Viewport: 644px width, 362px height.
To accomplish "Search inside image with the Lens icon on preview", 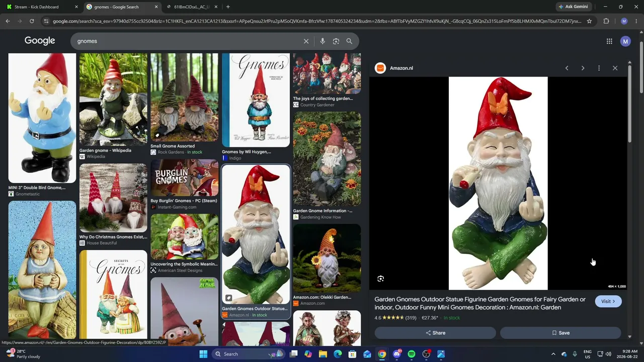I will [381, 279].
